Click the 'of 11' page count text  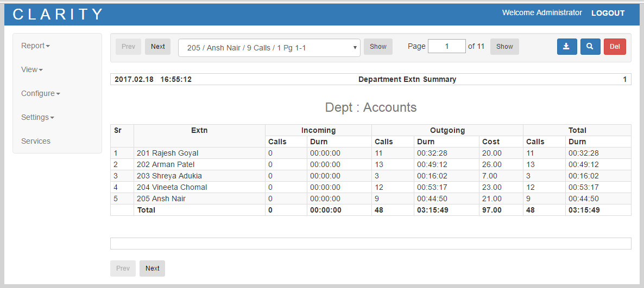(476, 46)
